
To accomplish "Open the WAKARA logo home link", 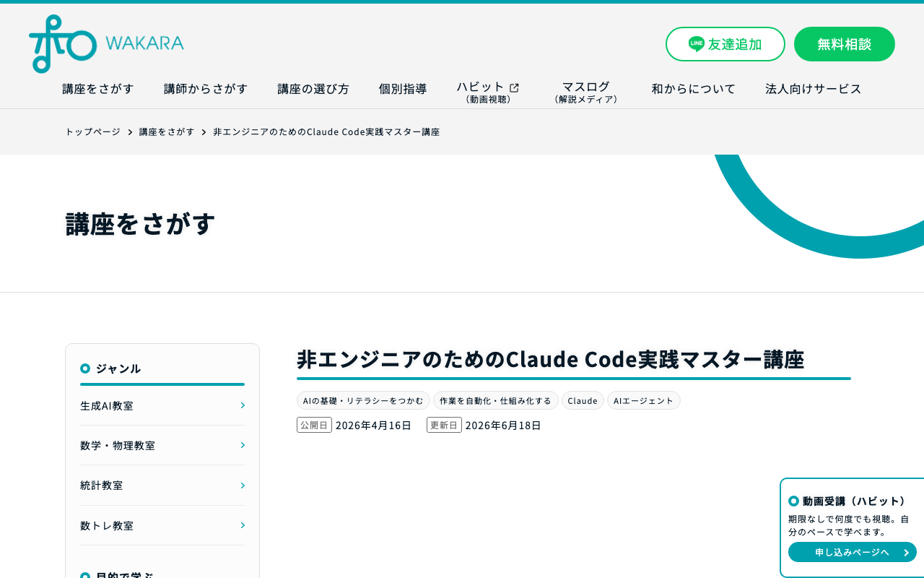I will point(106,44).
